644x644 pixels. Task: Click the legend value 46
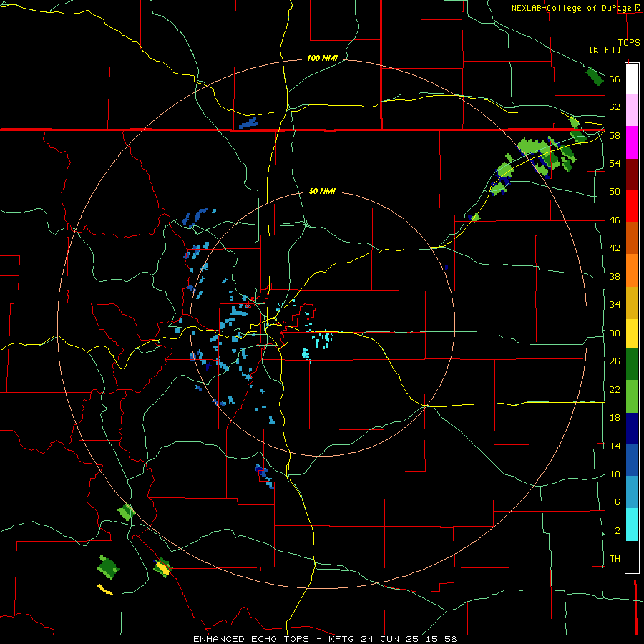pyautogui.click(x=615, y=220)
